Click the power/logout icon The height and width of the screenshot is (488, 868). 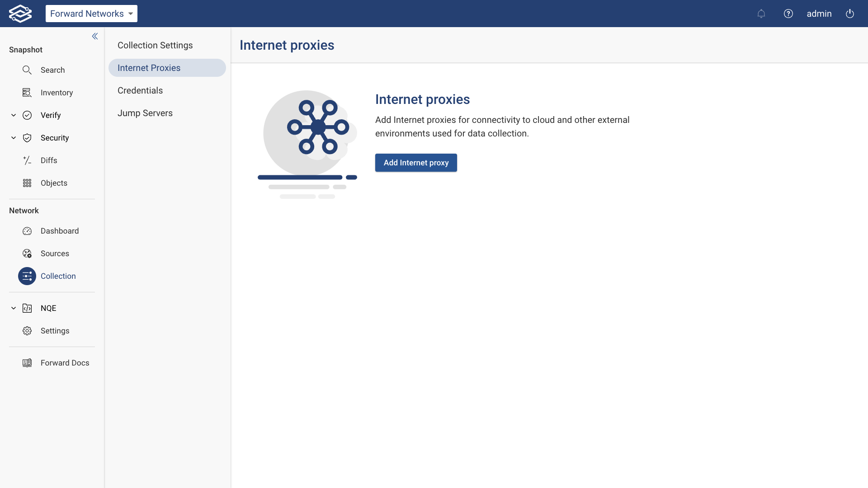pos(849,14)
